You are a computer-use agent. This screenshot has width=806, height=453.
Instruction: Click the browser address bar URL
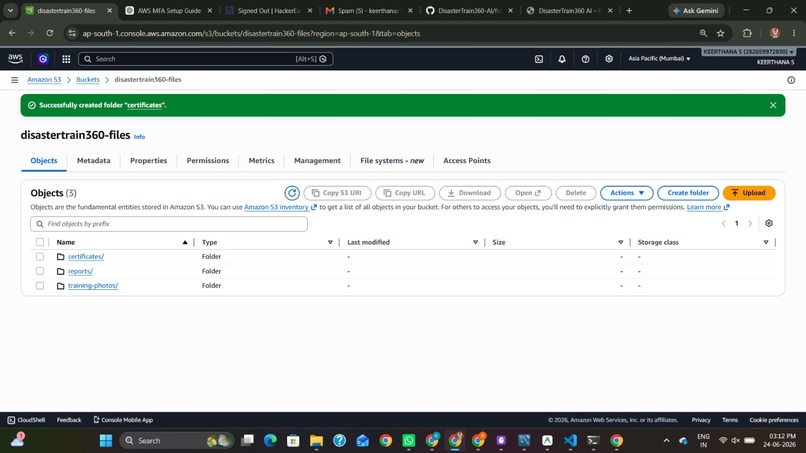point(251,33)
